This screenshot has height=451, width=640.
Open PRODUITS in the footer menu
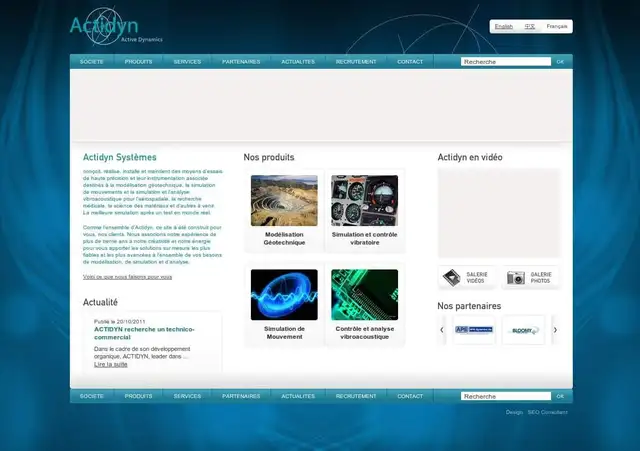pos(138,396)
